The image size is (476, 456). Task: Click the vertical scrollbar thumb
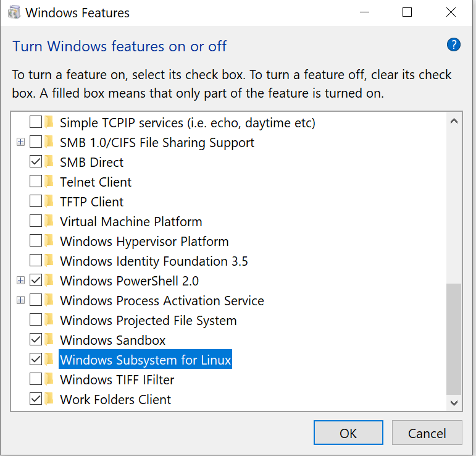pyautogui.click(x=454, y=339)
